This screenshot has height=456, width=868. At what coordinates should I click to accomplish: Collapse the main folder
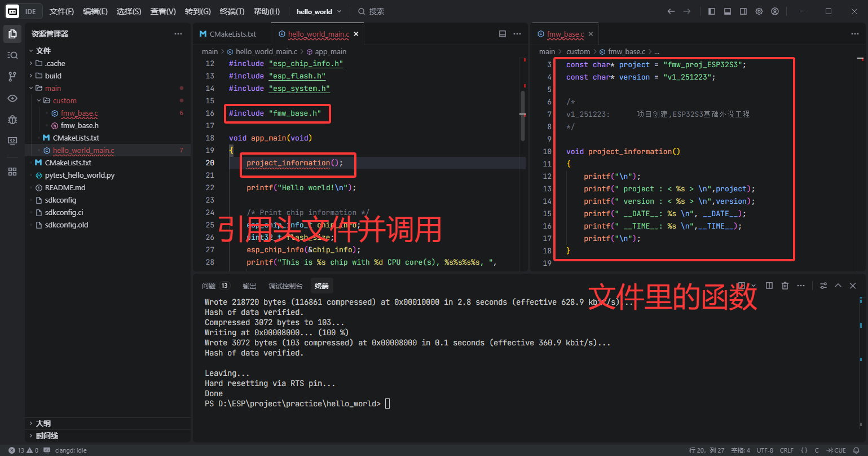click(x=52, y=88)
